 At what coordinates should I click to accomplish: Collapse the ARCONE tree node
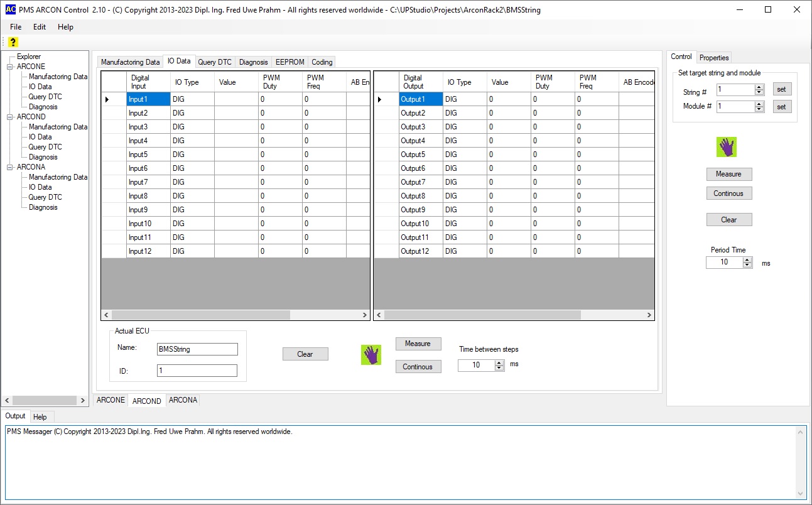click(10, 67)
